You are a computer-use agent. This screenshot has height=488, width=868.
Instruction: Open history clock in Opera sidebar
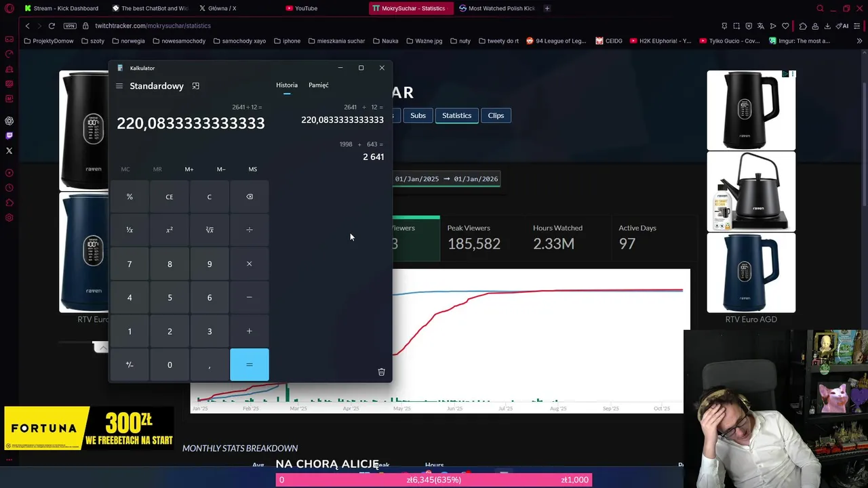point(9,188)
